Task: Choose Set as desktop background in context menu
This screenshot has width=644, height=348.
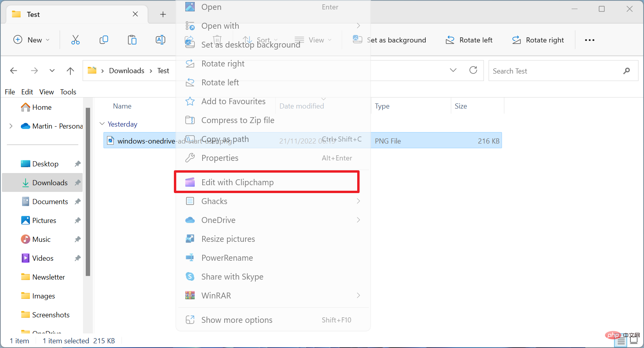Action: tap(273, 45)
